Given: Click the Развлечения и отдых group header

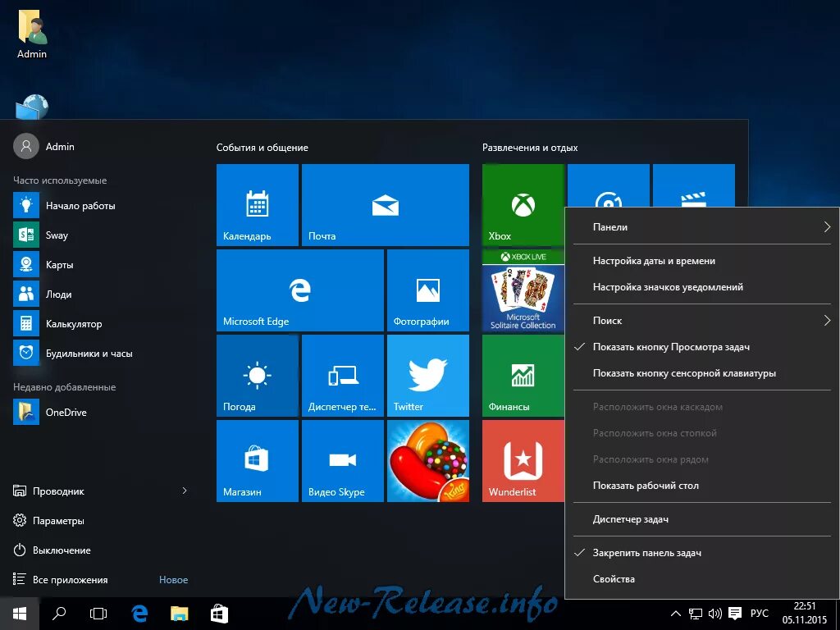Looking at the screenshot, I should point(530,148).
